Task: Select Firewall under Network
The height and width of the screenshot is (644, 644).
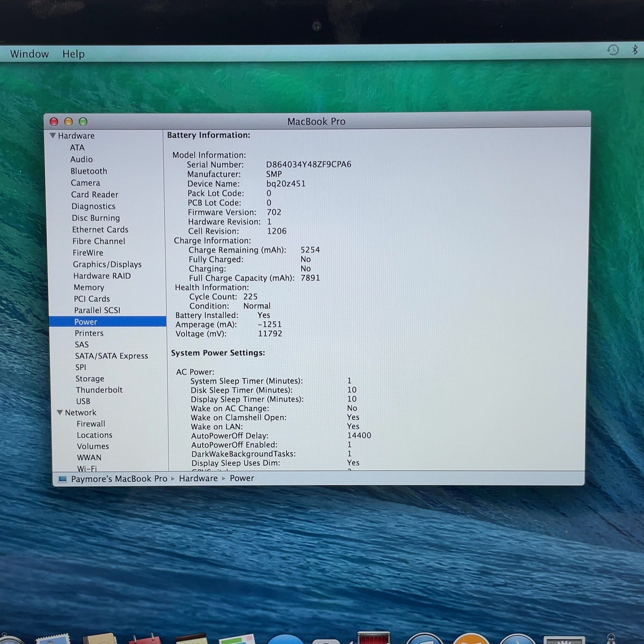Action: pos(91,424)
